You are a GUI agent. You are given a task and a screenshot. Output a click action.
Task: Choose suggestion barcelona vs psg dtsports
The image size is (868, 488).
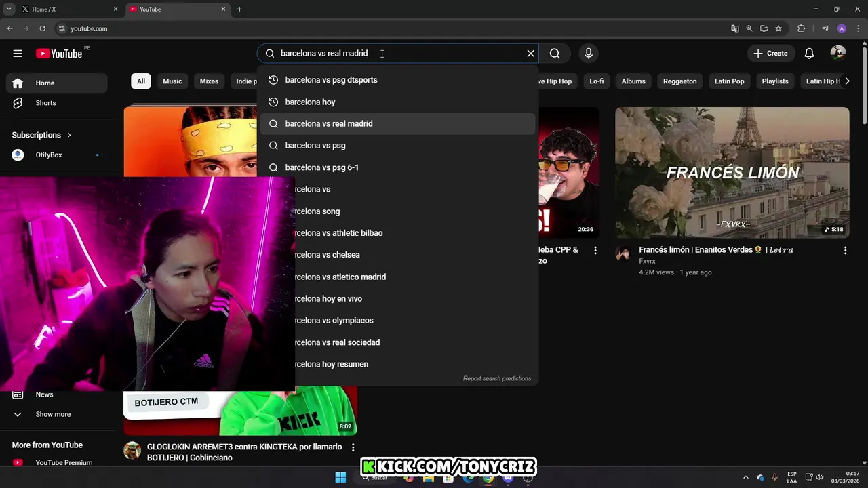(397, 80)
